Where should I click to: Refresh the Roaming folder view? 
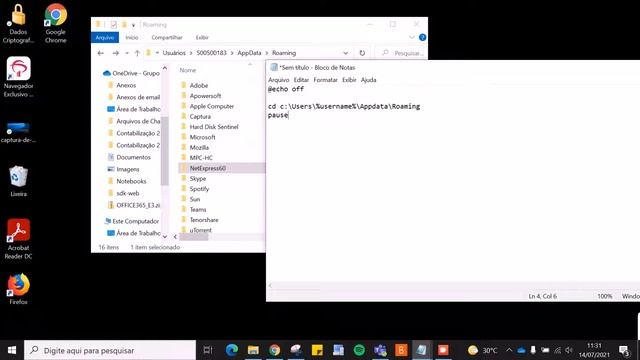pos(362,53)
